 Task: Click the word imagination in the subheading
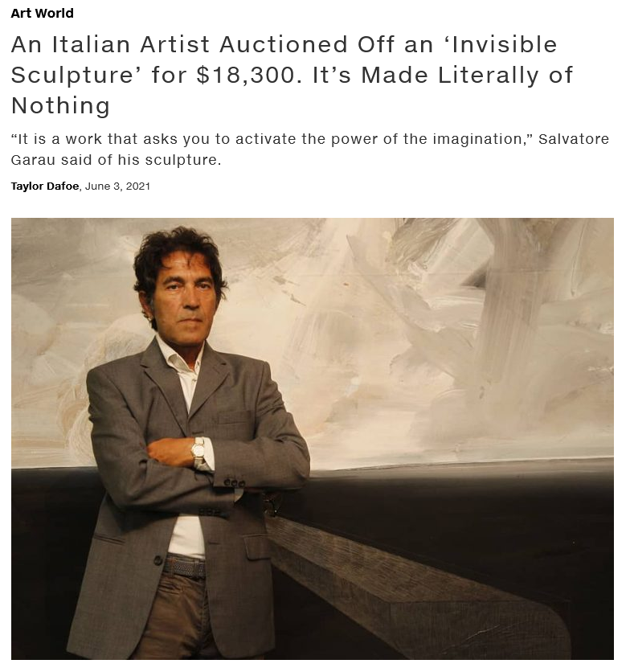476,140
